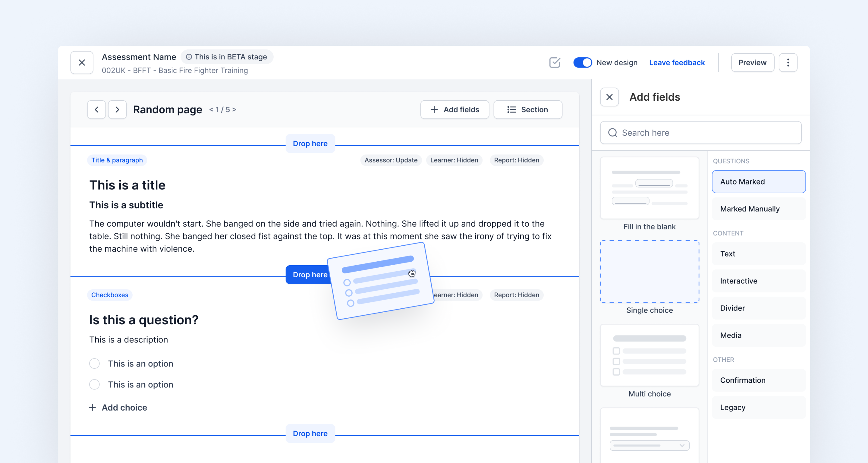Click the Add fields button on Random page
This screenshot has height=463, width=868.
click(454, 109)
